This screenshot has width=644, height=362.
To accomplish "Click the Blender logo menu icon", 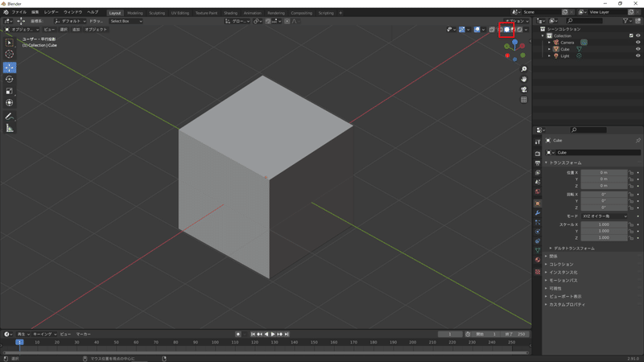I will click(6, 12).
